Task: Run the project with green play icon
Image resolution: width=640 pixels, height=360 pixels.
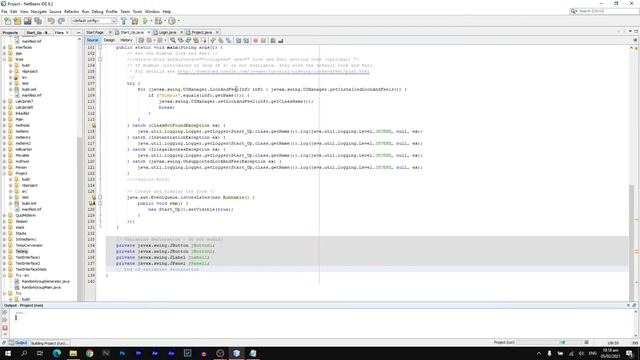Action: [x=145, y=21]
